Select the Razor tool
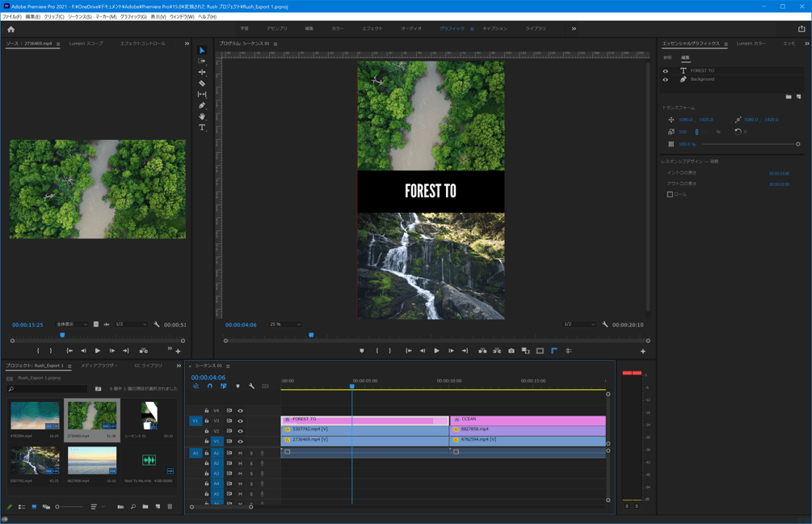This screenshot has height=524, width=812. pos(202,83)
